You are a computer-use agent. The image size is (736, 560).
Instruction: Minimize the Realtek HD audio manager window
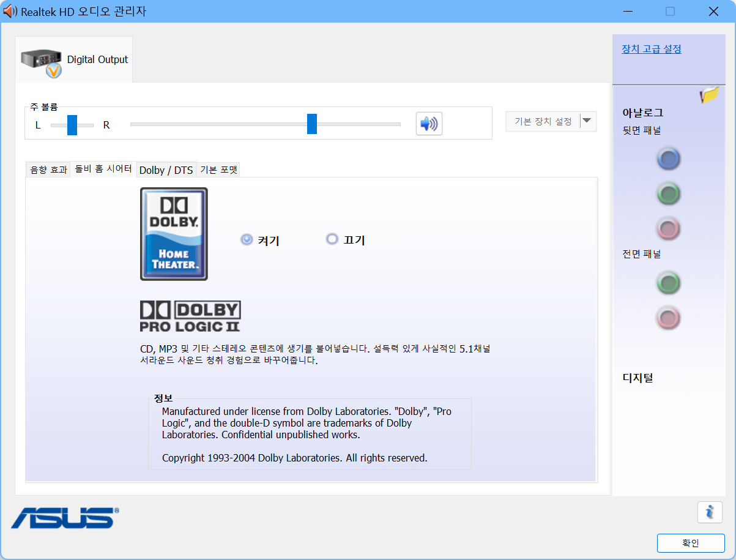point(628,11)
